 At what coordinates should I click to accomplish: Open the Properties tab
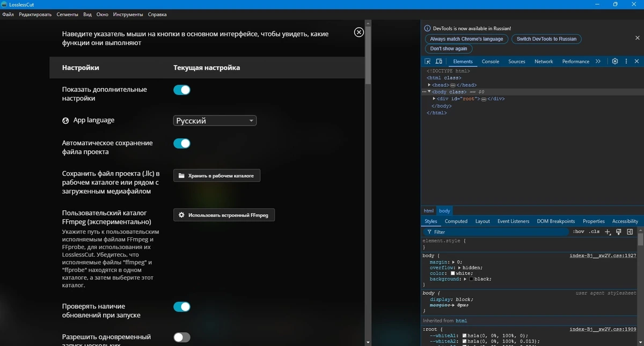(x=594, y=221)
